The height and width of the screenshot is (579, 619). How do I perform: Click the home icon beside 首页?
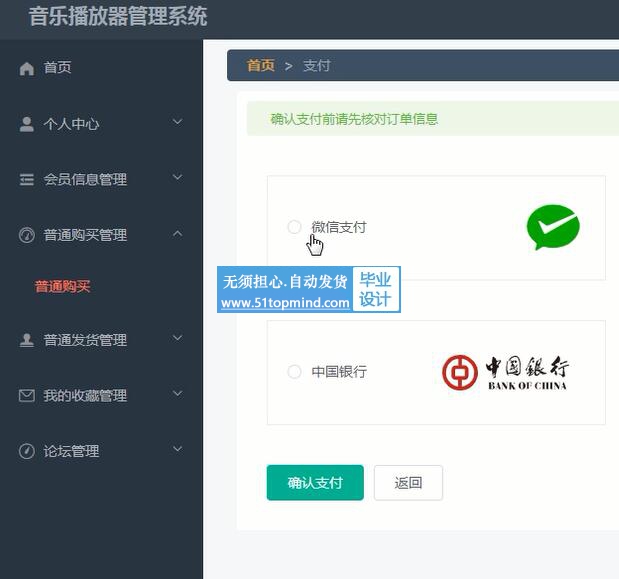[27, 68]
